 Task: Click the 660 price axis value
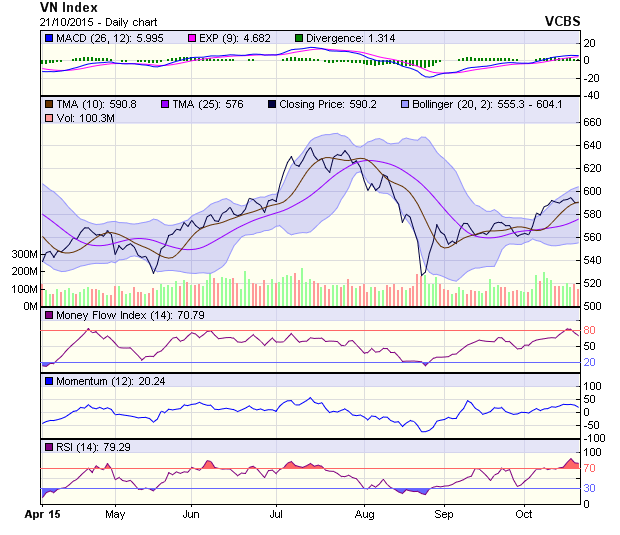click(x=594, y=122)
